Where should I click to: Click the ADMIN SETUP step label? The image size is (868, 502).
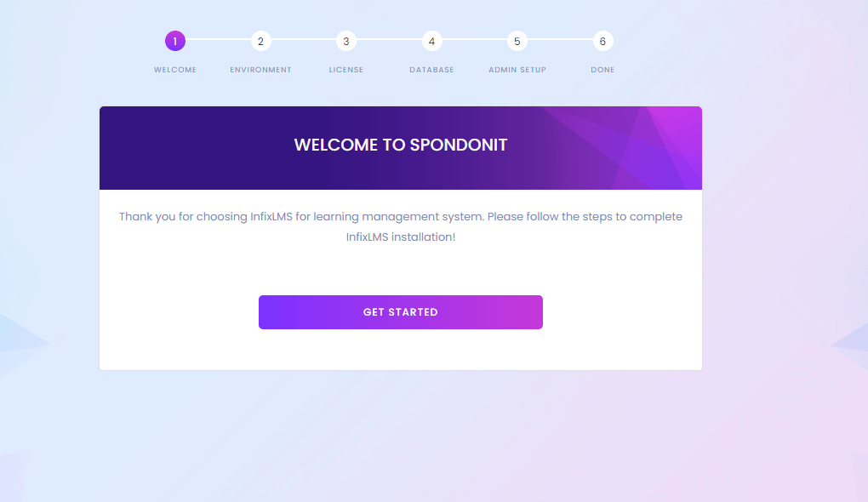[517, 70]
